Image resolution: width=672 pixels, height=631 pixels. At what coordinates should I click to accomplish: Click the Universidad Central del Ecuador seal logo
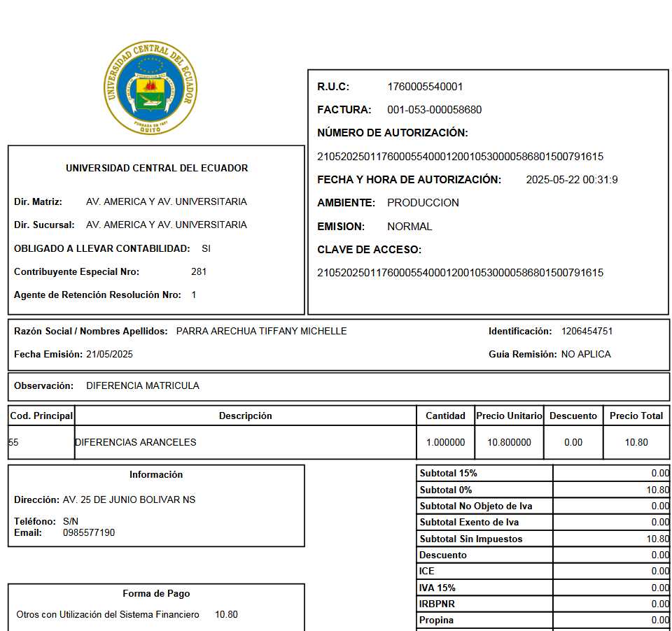coord(150,88)
